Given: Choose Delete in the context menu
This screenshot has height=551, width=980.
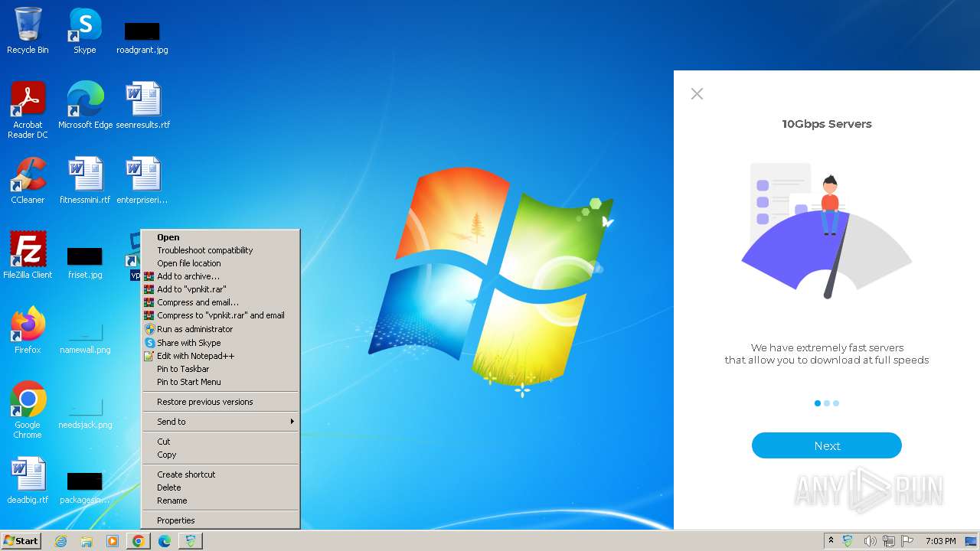Looking at the screenshot, I should [x=220, y=487].
